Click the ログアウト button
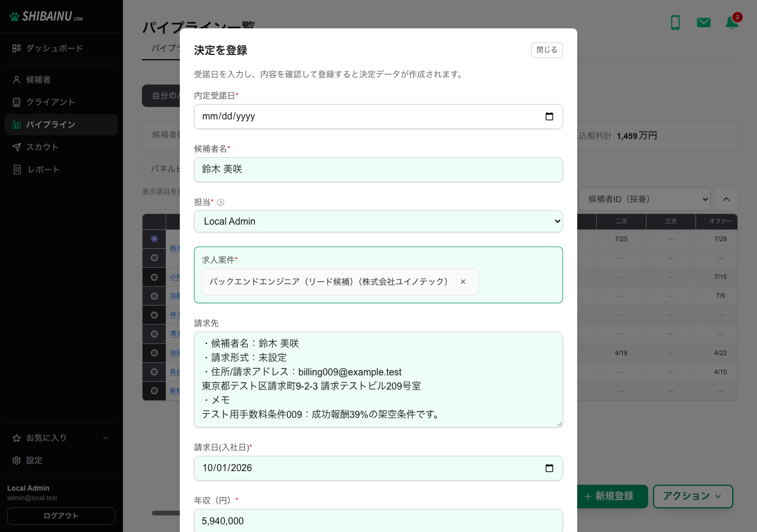The width and height of the screenshot is (757, 532). click(61, 516)
